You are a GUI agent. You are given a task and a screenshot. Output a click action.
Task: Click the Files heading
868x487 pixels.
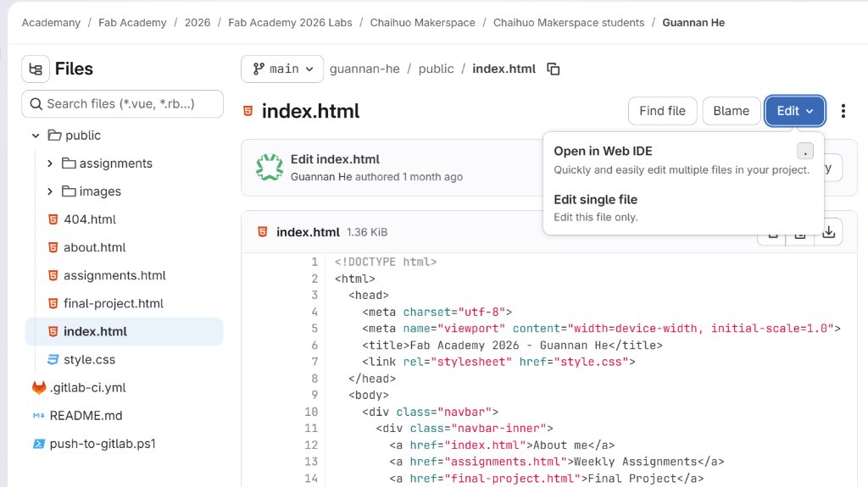pos(75,69)
